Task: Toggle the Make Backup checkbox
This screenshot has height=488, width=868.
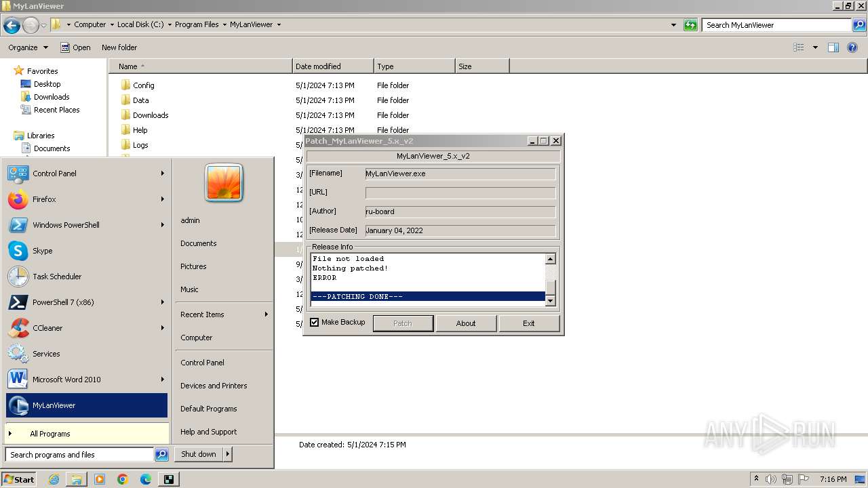Action: 314,323
